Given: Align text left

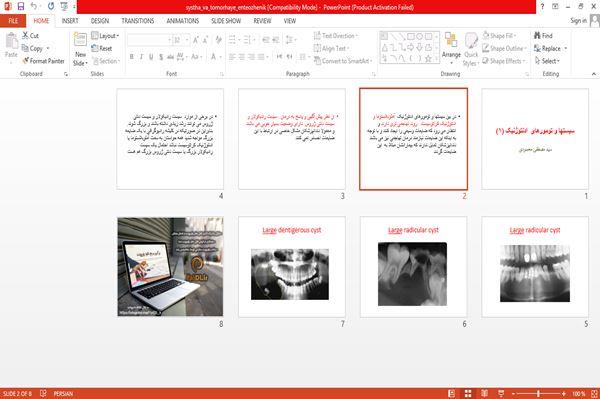Looking at the screenshot, I should [x=232, y=57].
